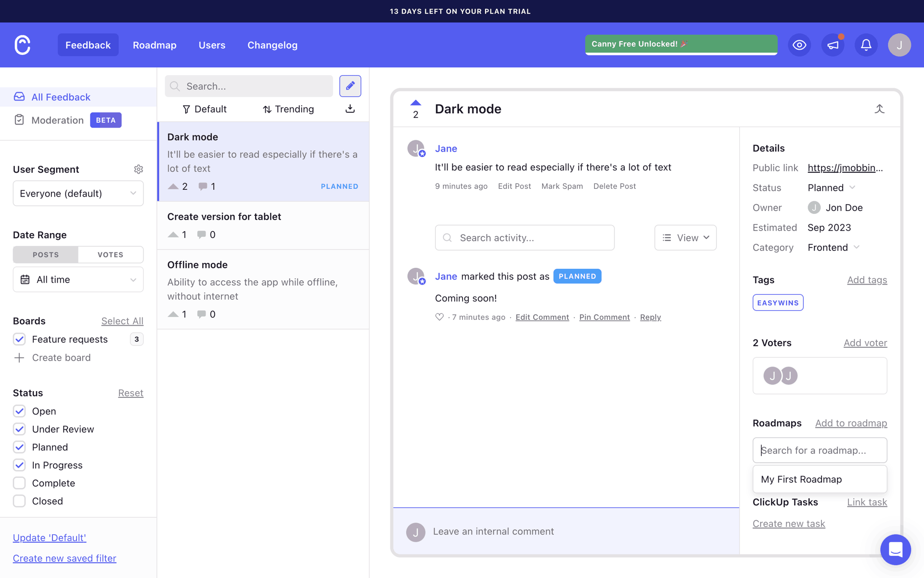Open the Trending sort menu
This screenshot has height=578, width=924.
point(288,109)
